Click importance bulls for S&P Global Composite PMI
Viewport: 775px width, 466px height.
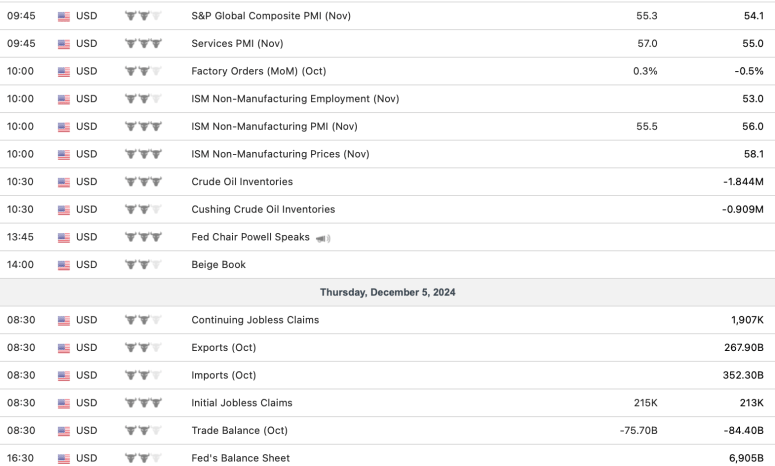[143, 16]
